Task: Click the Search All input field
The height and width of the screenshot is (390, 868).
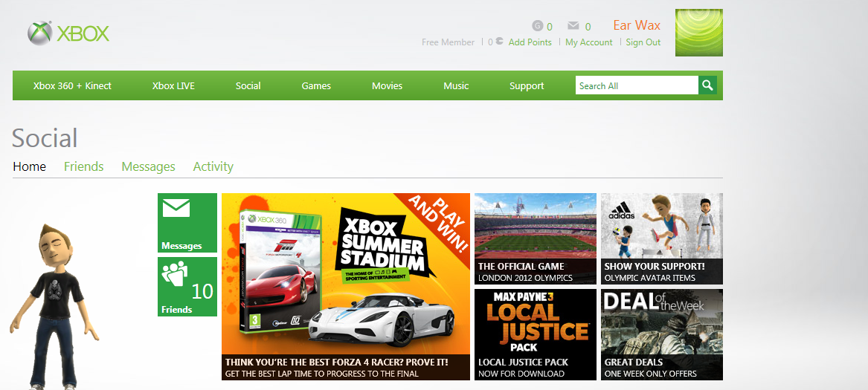Action: pyautogui.click(x=637, y=85)
